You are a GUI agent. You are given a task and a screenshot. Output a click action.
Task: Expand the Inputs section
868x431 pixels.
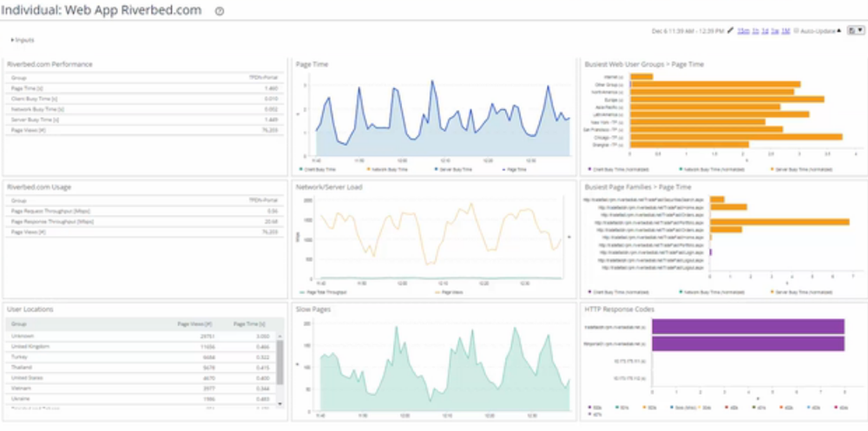click(x=23, y=40)
